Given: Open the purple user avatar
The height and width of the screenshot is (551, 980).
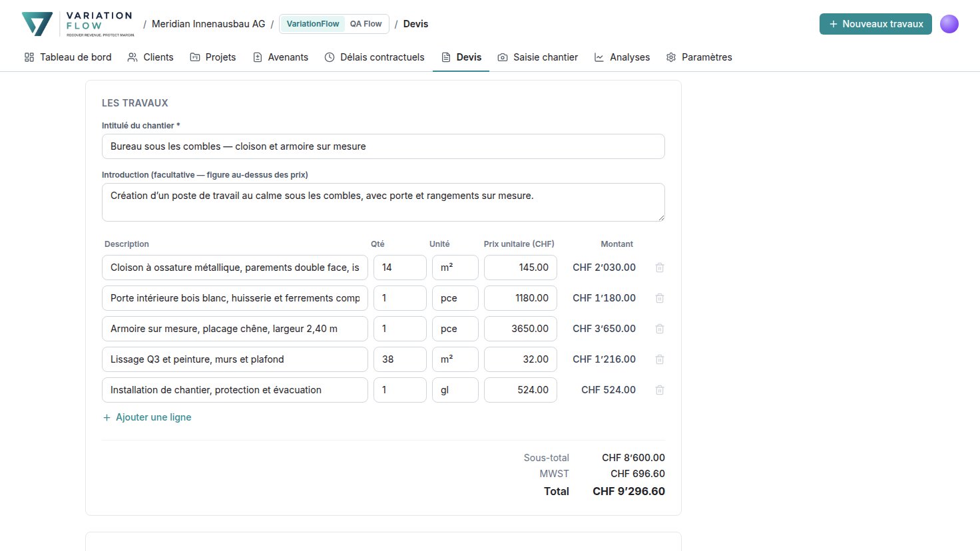Looking at the screenshot, I should 949,24.
